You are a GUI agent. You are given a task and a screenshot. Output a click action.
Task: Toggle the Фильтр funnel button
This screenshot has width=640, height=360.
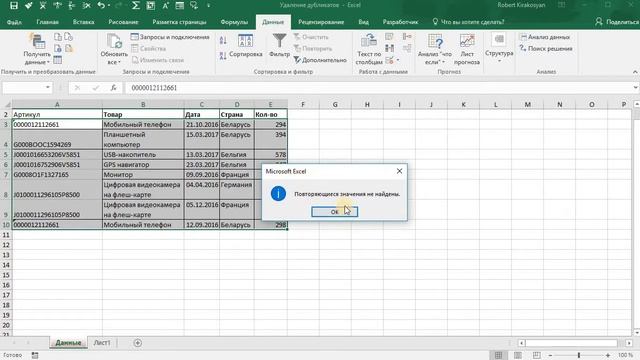280,46
